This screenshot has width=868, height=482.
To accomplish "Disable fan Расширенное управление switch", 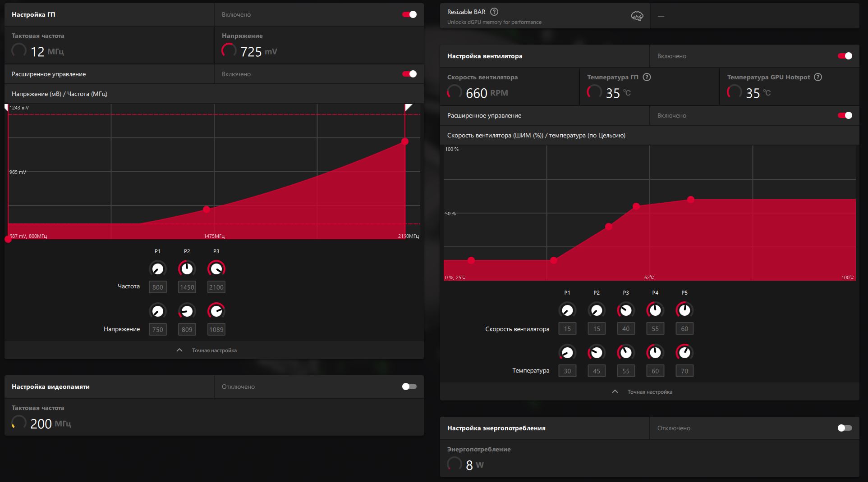I will tap(845, 115).
